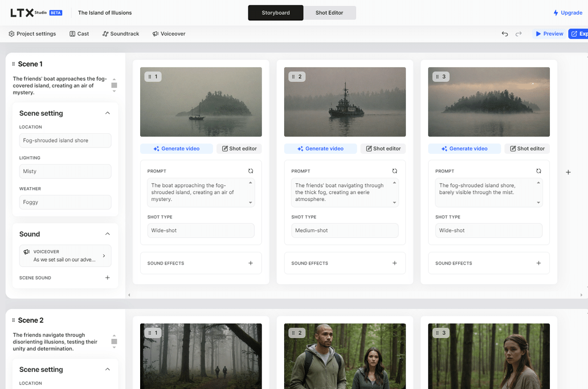Screen dimensions: 588x389
Task: Open Scene 2 shot 2 thumbnail with two people
Action: [x=345, y=356]
